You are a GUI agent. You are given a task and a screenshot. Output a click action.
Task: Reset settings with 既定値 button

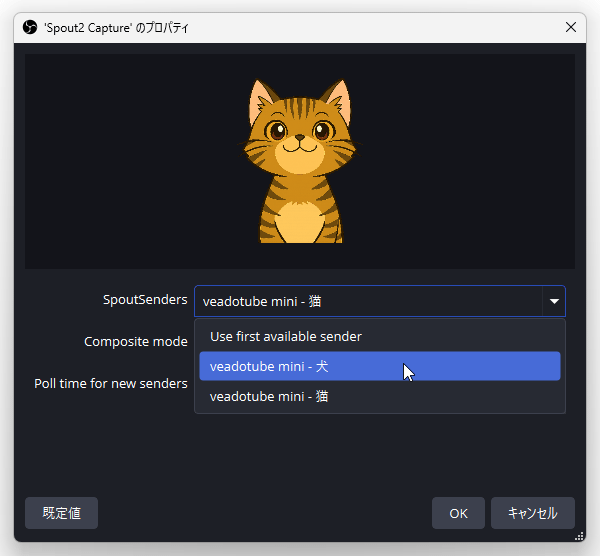point(61,513)
